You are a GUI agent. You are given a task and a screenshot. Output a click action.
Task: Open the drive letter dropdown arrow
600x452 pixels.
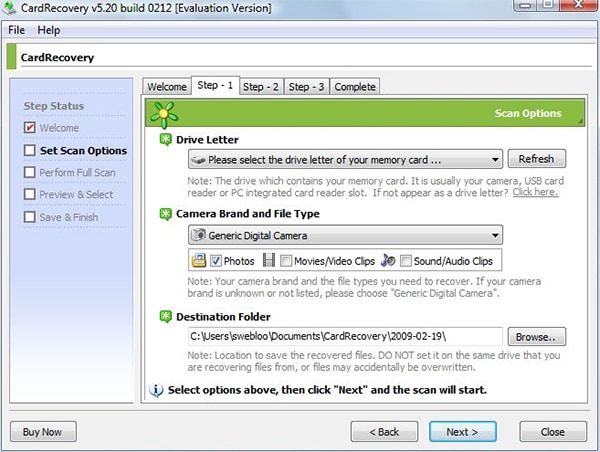[x=495, y=159]
